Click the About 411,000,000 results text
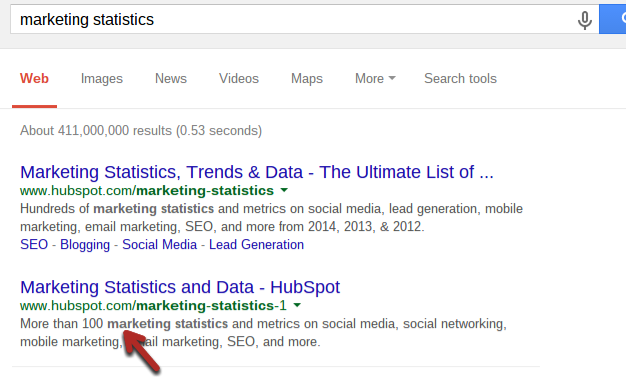The width and height of the screenshot is (626, 380). [x=141, y=131]
